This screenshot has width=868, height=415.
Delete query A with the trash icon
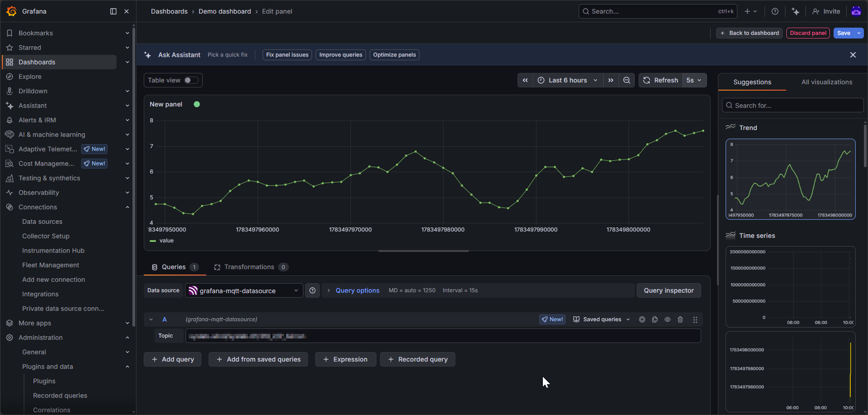680,319
